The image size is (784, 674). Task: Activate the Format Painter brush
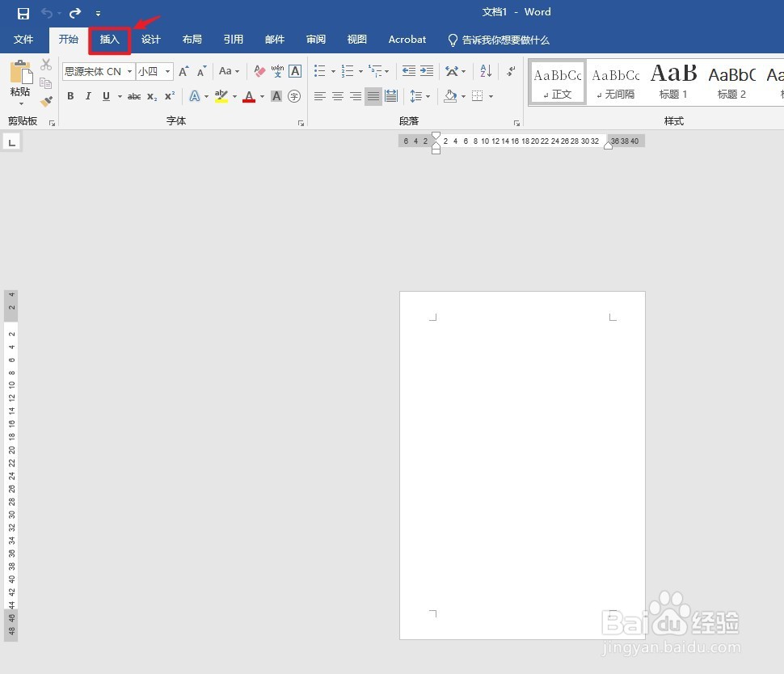click(x=46, y=102)
